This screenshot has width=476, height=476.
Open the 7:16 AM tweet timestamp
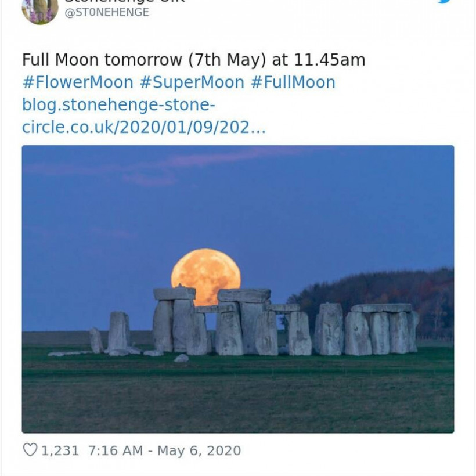pos(115,450)
